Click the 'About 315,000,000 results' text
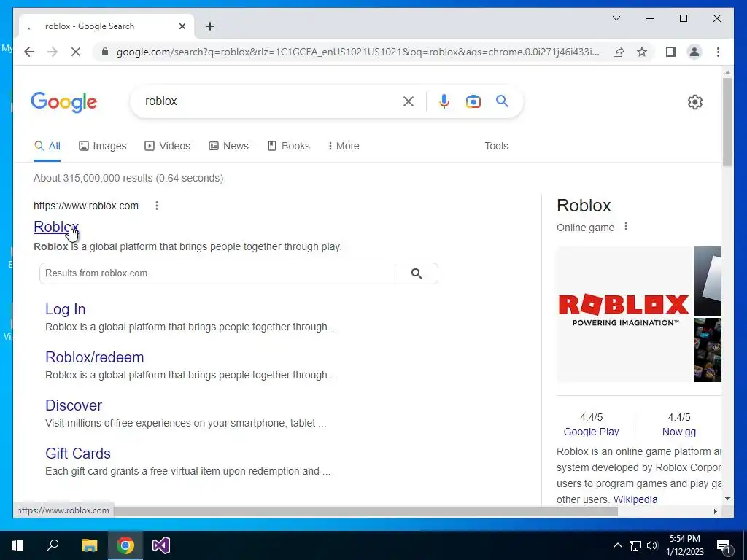The width and height of the screenshot is (747, 560). click(128, 178)
